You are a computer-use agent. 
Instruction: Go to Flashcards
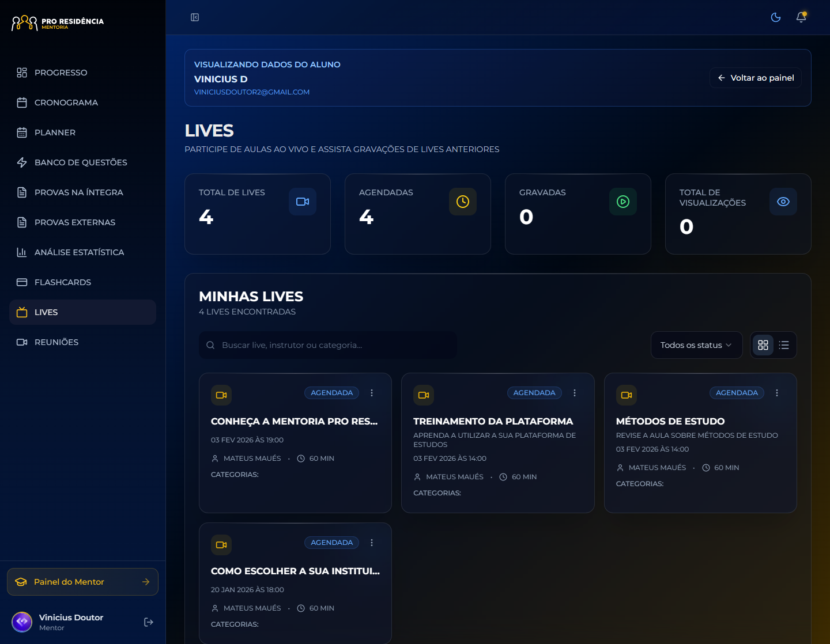(82, 282)
